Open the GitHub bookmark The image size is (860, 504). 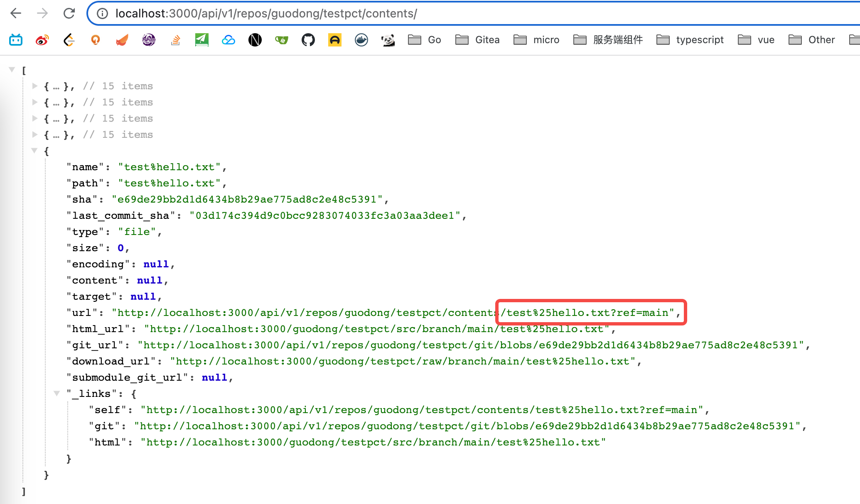[x=308, y=40]
